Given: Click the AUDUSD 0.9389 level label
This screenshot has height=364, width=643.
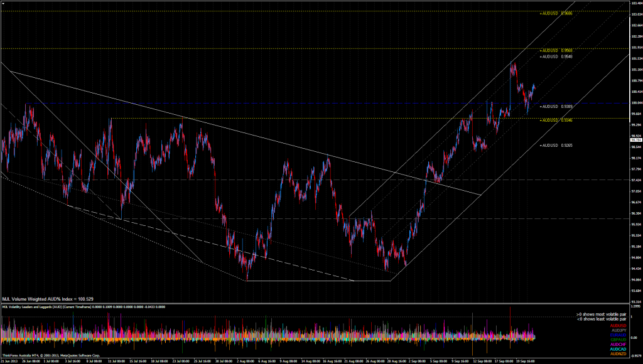Looking at the screenshot, I should click(556, 107).
